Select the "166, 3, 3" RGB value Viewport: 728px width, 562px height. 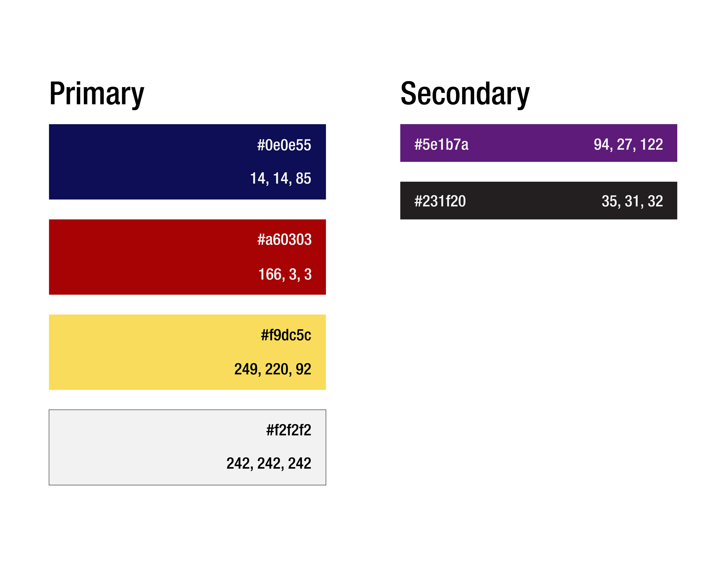click(285, 274)
